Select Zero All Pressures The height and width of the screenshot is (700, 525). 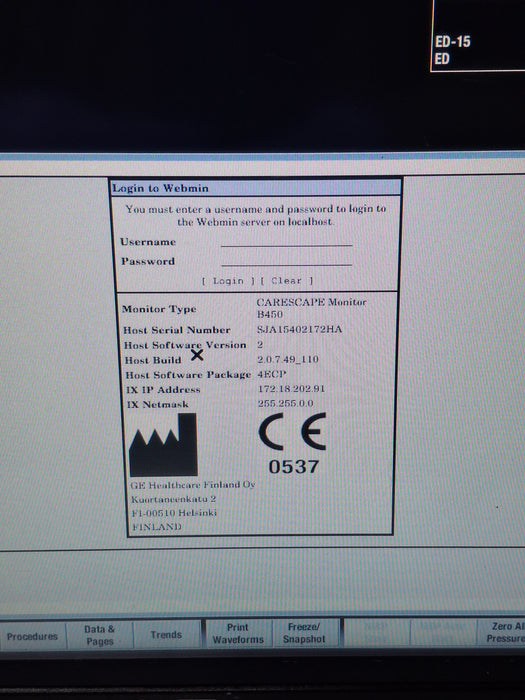(503, 632)
